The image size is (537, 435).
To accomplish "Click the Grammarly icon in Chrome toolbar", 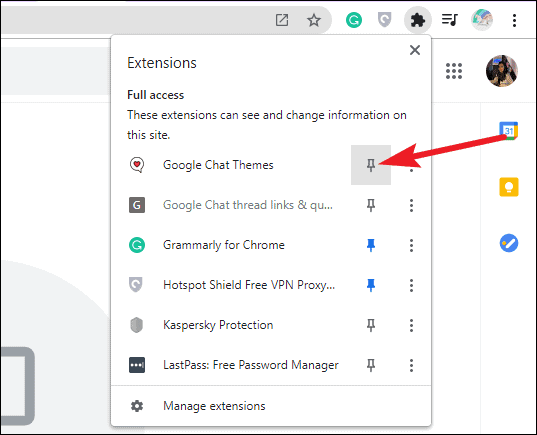I will (354, 20).
